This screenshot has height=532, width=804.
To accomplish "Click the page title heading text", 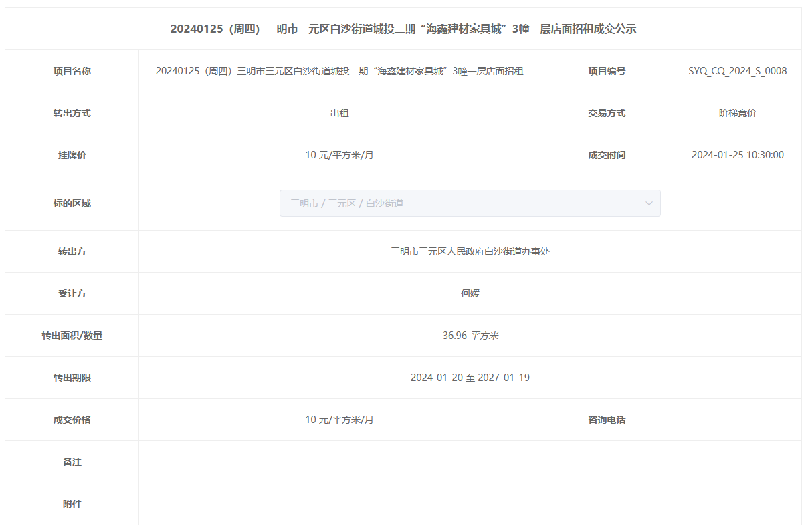I will [403, 29].
